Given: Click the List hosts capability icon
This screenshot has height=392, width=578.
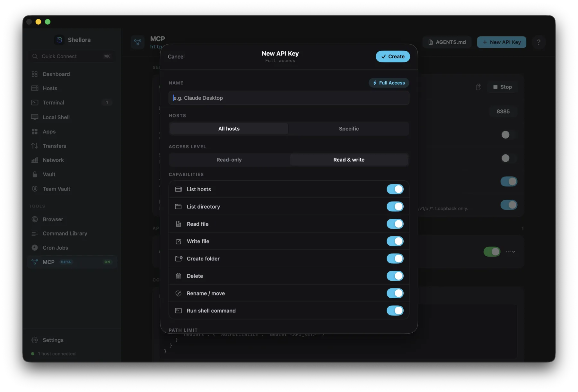Looking at the screenshot, I should pos(179,189).
